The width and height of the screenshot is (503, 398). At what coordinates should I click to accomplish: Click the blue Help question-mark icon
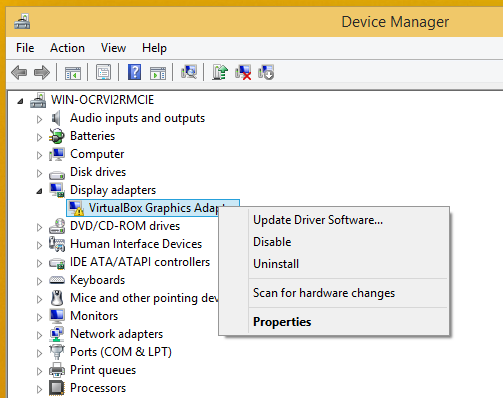pyautogui.click(x=134, y=72)
